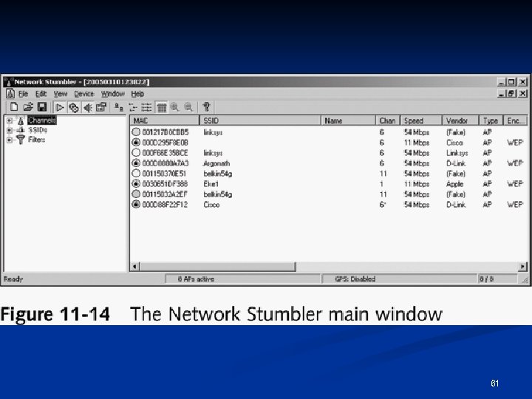Open the Edit menu
Image resolution: width=532 pixels, height=399 pixels.
click(x=41, y=94)
